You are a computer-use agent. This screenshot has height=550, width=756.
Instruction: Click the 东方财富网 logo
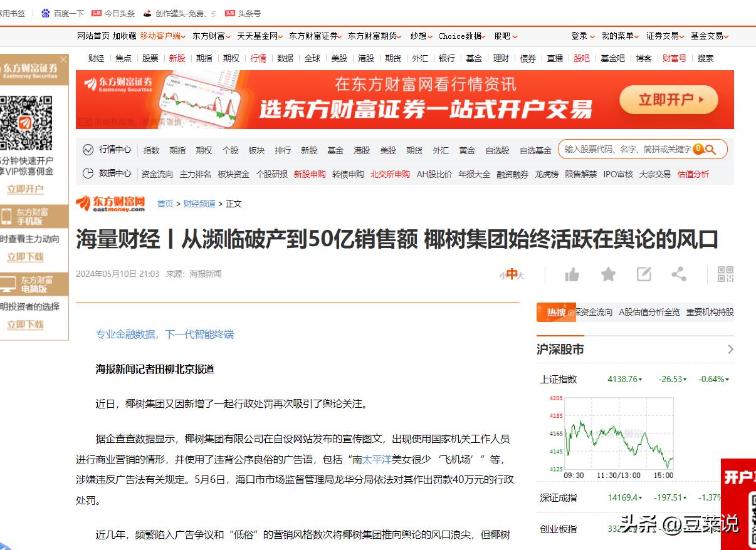tap(110, 203)
